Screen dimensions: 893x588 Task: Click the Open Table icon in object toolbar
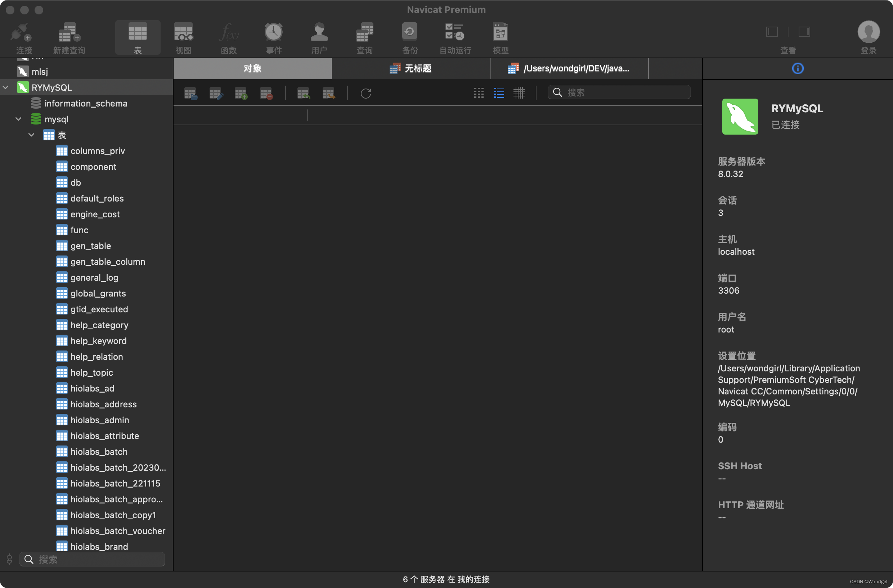pyautogui.click(x=190, y=93)
